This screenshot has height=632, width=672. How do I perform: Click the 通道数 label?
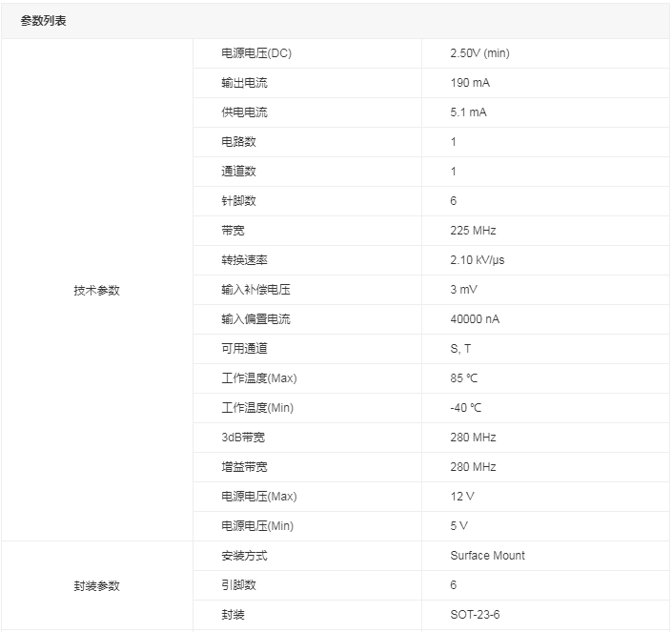pos(238,172)
